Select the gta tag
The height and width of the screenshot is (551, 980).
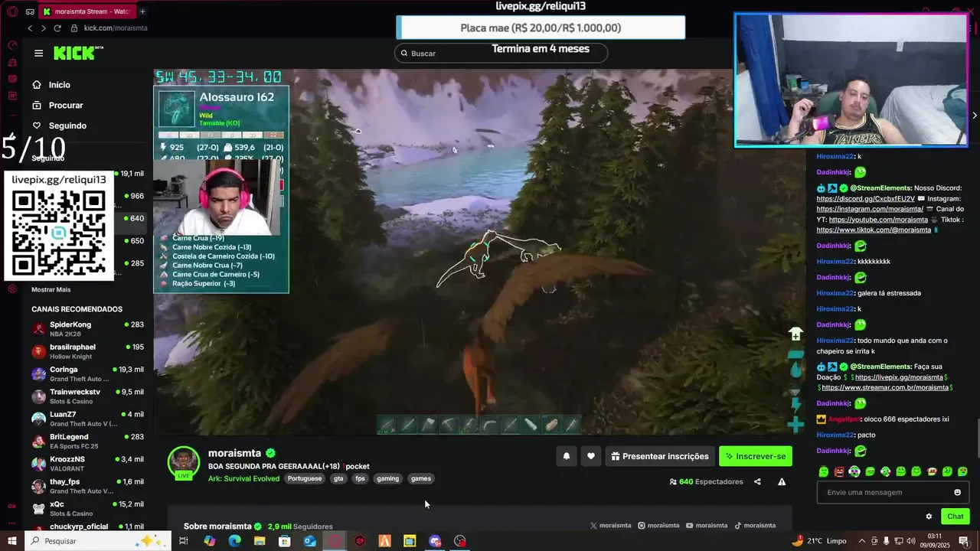tap(338, 479)
